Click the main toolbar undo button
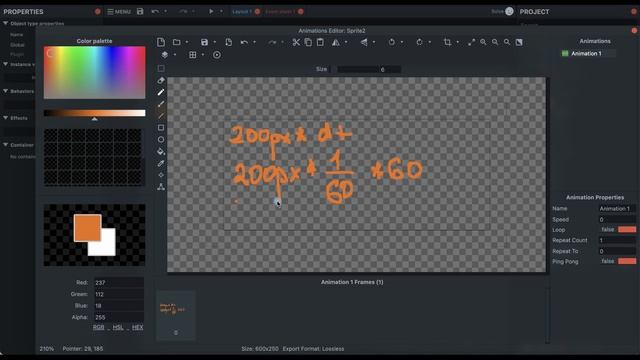Screen dimensions: 640x360 (x=155, y=11)
